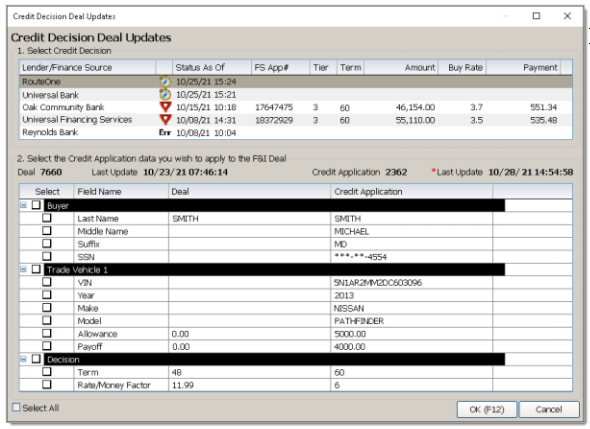The width and height of the screenshot is (590, 429).
Task: Sort by Lender/Finance Source column header
Action: 88,67
